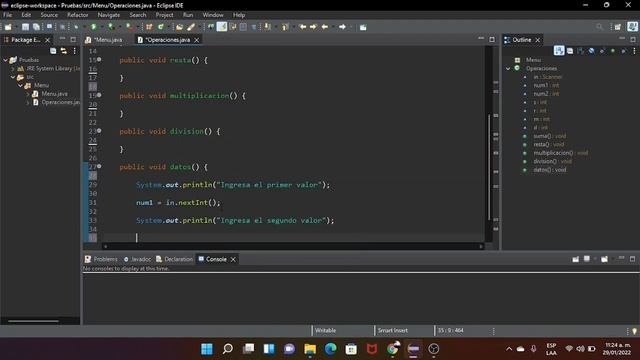Click the Save toolbar icon
This screenshot has width=640, height=360.
[x=25, y=27]
